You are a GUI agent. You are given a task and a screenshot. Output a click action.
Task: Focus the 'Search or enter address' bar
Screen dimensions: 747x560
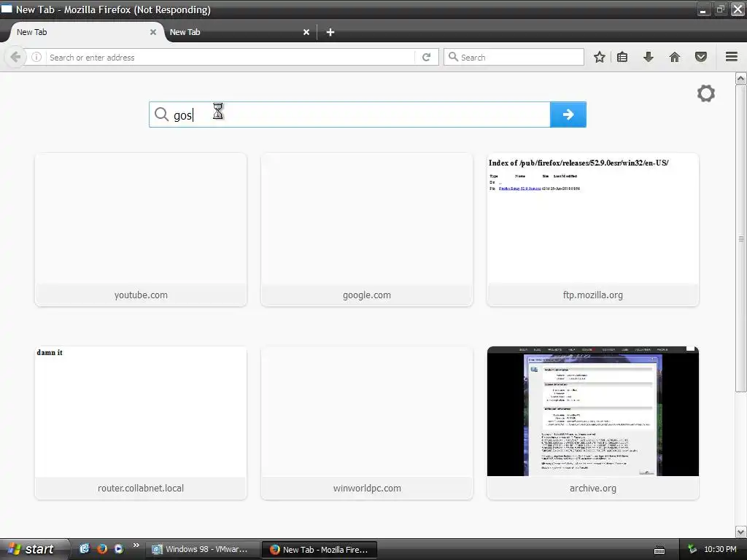tap(231, 57)
